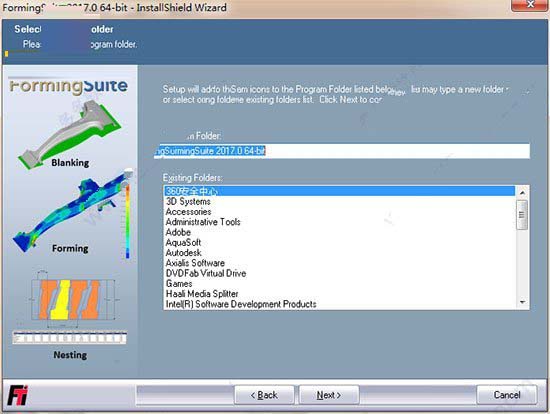Screen dimensions: 550x414
Task: Click the FTI logo icon
Action: (18, 395)
